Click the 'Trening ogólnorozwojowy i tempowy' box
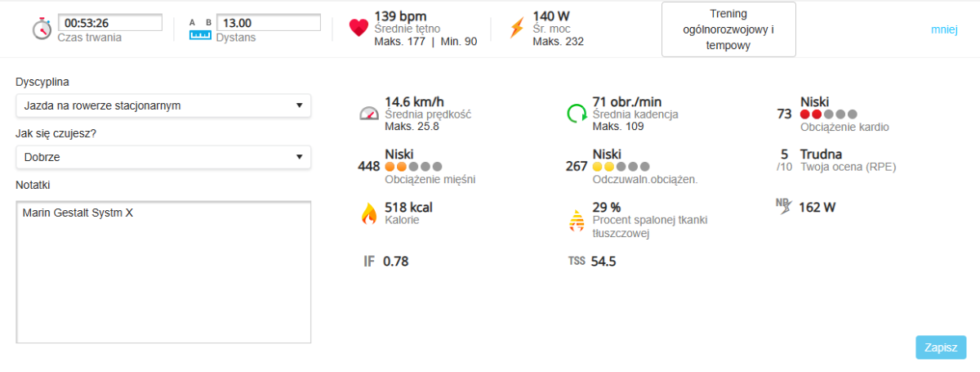The height and width of the screenshot is (372, 980). 728,30
